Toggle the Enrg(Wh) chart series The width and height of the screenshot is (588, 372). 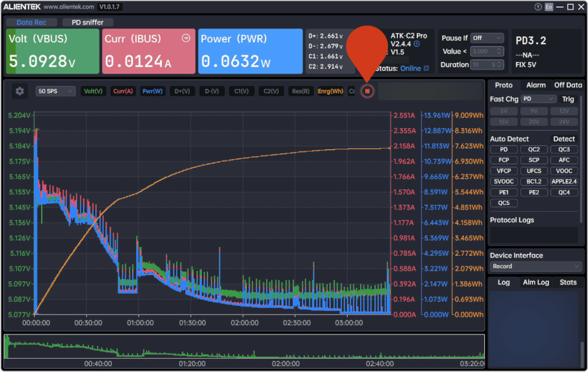330,91
